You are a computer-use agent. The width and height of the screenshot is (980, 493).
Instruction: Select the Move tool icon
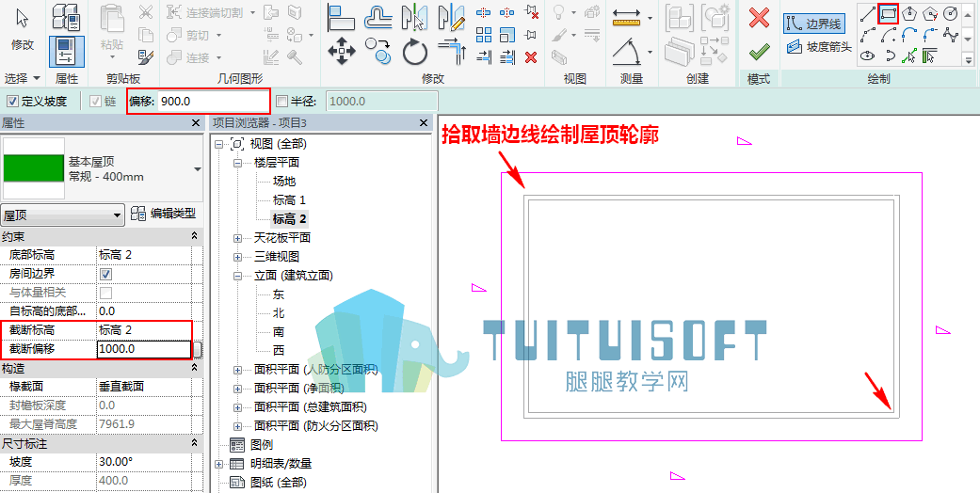(x=341, y=51)
